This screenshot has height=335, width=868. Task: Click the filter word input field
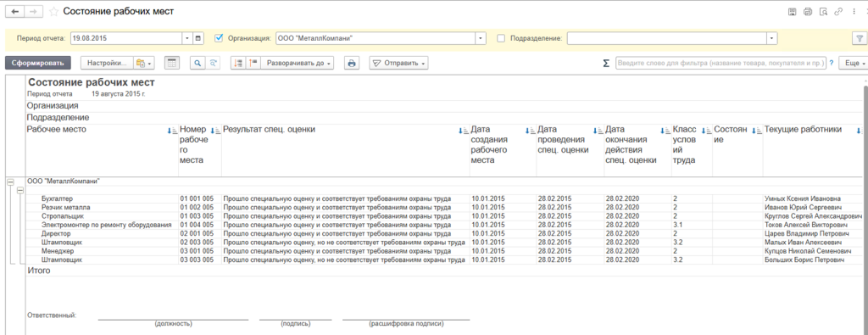point(721,63)
